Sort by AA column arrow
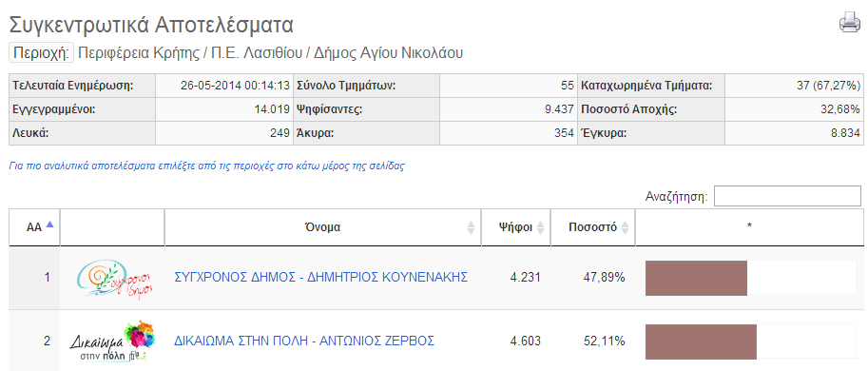The height and width of the screenshot is (371, 868). click(49, 225)
